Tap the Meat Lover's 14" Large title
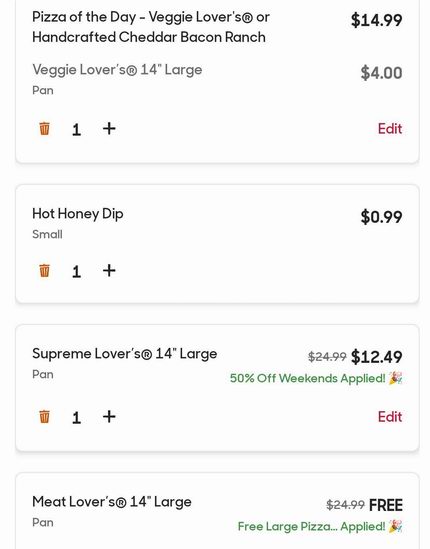The image size is (430, 549). click(112, 502)
